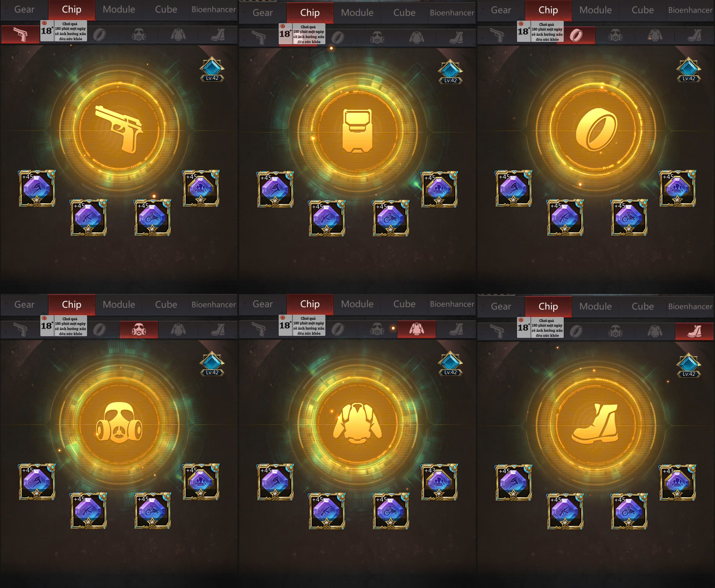This screenshot has height=588, width=715.
Task: Click the large golden ring emblem
Action: [x=596, y=129]
